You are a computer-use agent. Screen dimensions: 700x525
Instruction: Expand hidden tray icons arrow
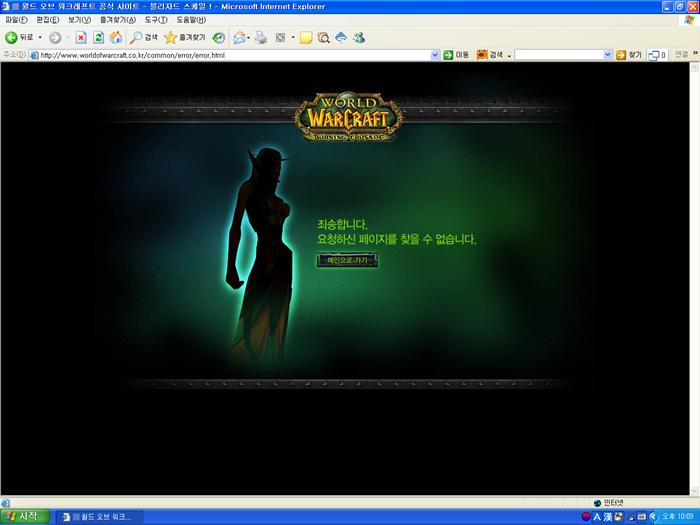point(653,517)
